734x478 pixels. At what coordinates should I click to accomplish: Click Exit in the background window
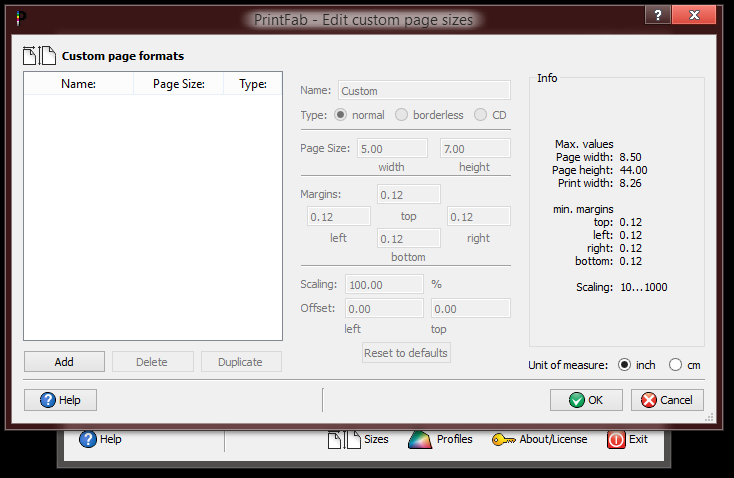(x=627, y=440)
